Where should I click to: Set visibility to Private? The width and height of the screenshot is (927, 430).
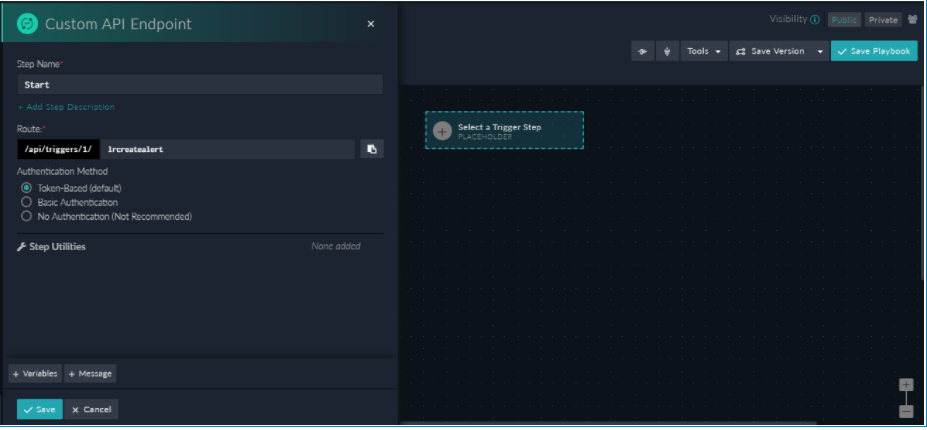883,20
